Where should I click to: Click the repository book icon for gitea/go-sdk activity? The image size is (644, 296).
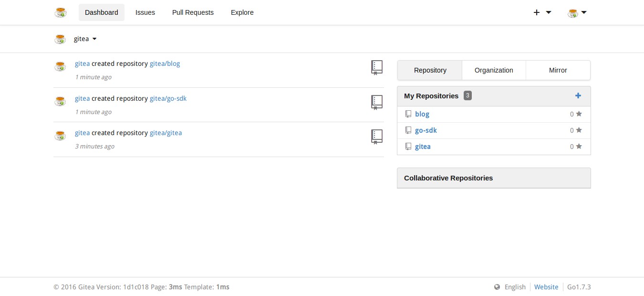coord(377,102)
